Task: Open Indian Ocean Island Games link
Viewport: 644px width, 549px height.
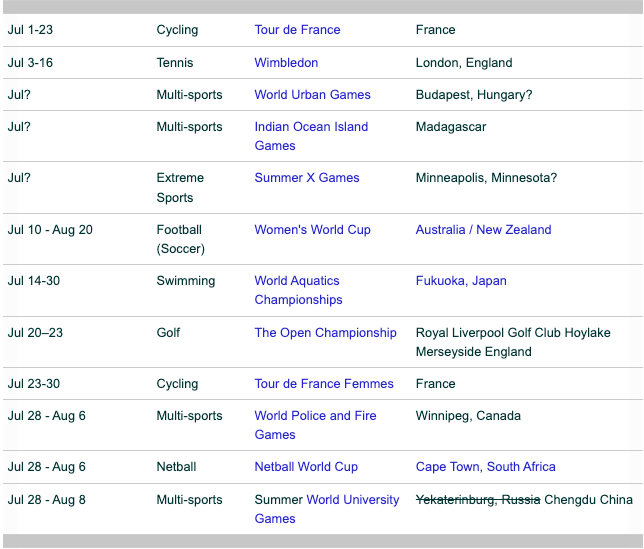Action: (311, 136)
